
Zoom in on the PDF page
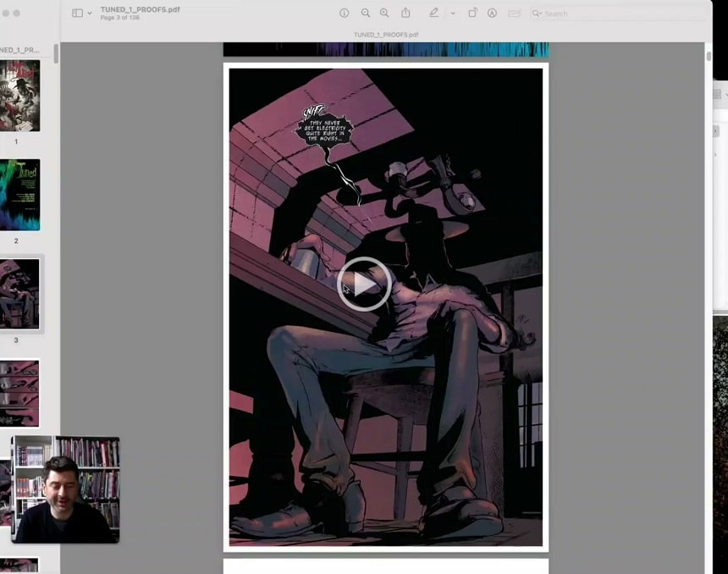[x=384, y=13]
